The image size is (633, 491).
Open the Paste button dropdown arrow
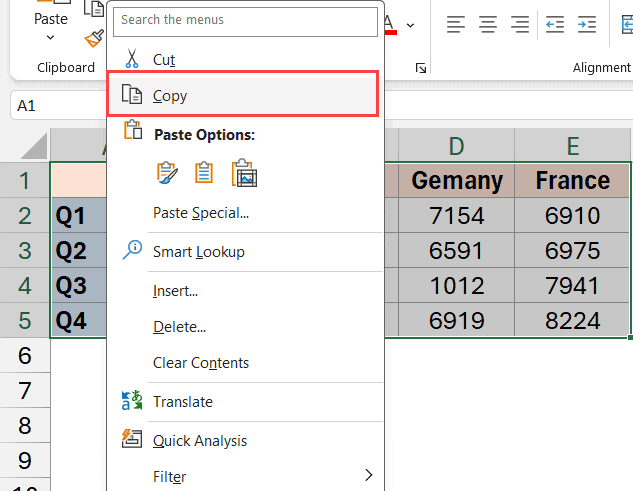click(50, 39)
